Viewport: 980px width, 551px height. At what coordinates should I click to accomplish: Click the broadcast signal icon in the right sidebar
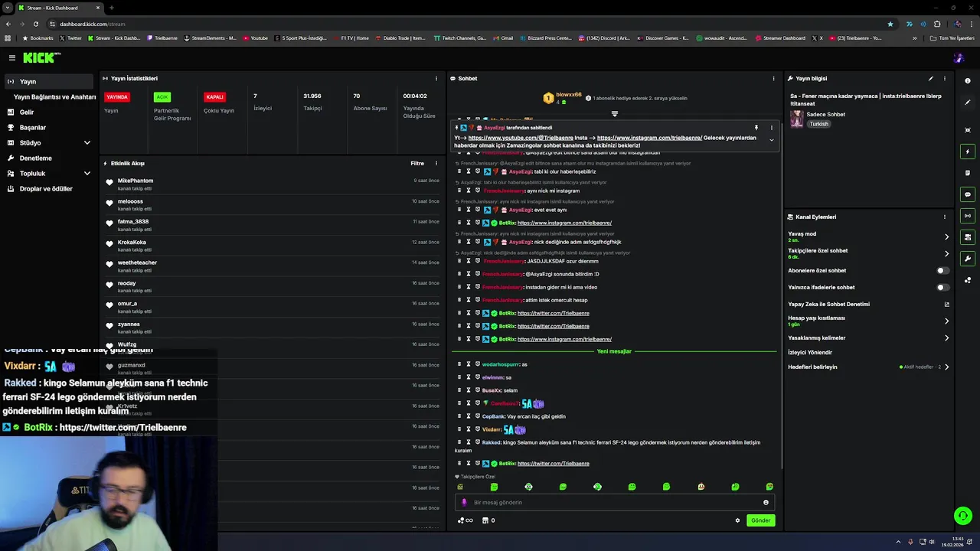(x=968, y=216)
